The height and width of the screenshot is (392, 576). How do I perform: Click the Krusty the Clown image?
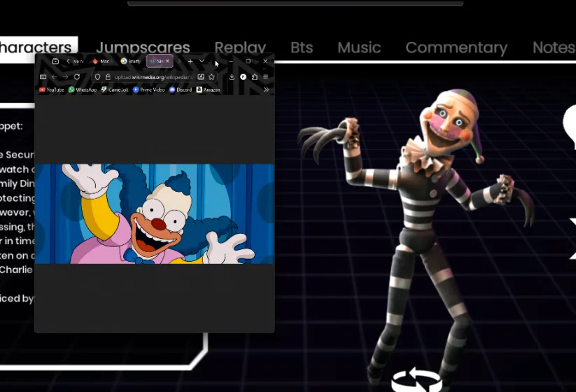click(155, 213)
